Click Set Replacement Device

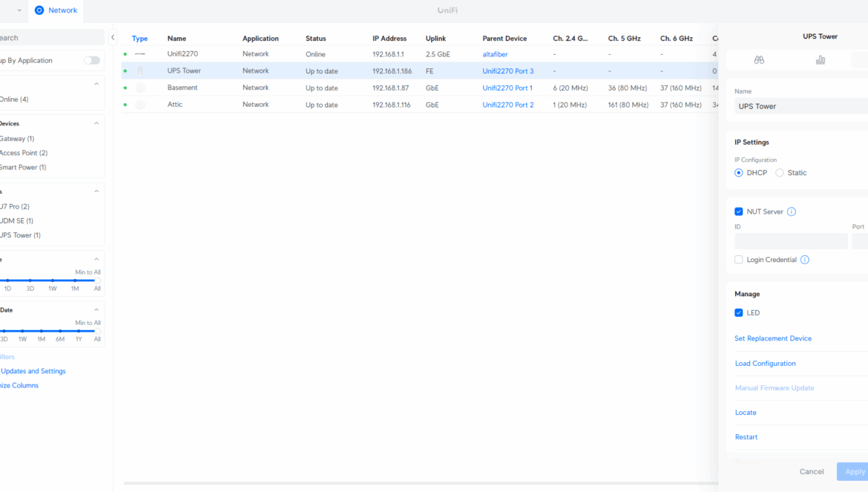click(772, 338)
